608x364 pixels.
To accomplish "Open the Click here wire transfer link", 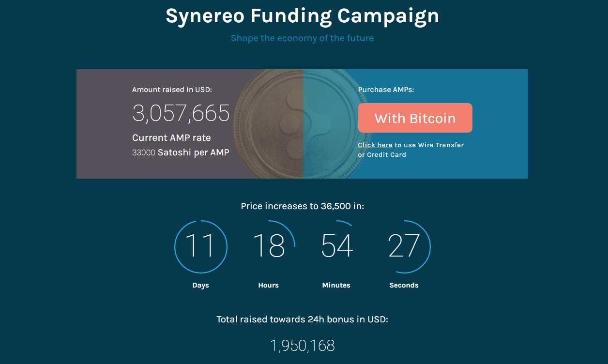I will [x=375, y=145].
